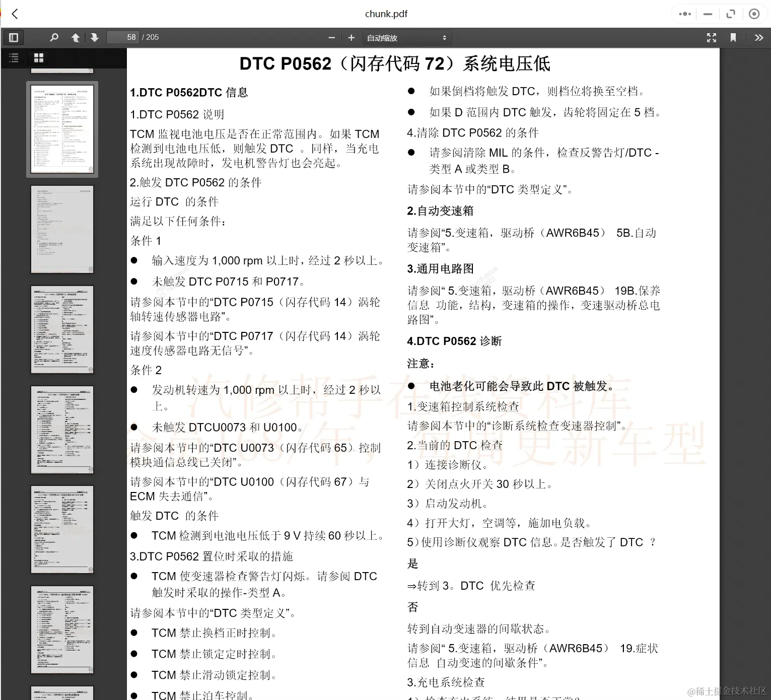Switch sidebar to document outline view
Screen dimensions: 771x700
click(x=14, y=58)
